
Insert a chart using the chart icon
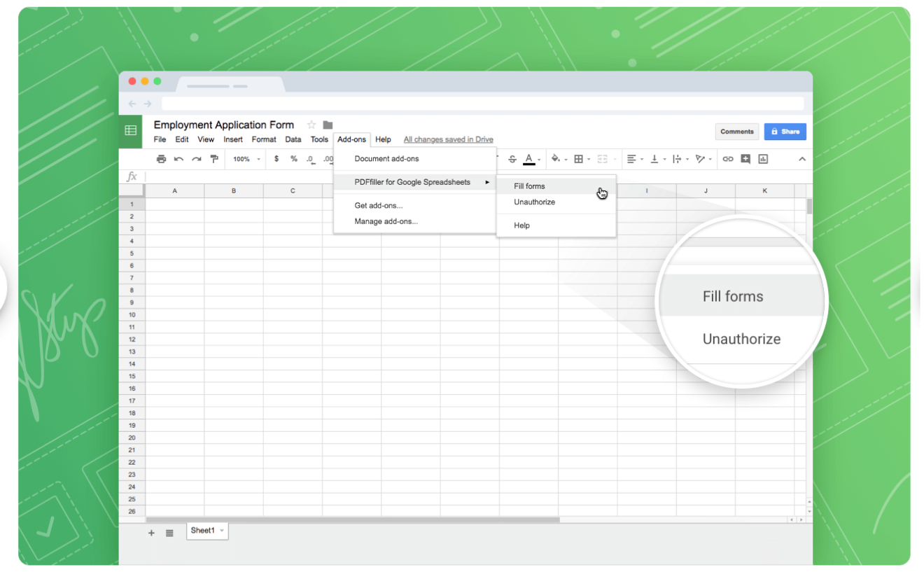click(763, 159)
